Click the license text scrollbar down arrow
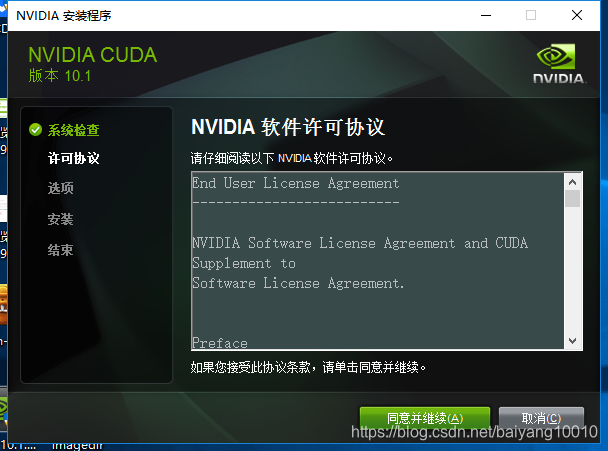The image size is (608, 451). click(x=572, y=340)
